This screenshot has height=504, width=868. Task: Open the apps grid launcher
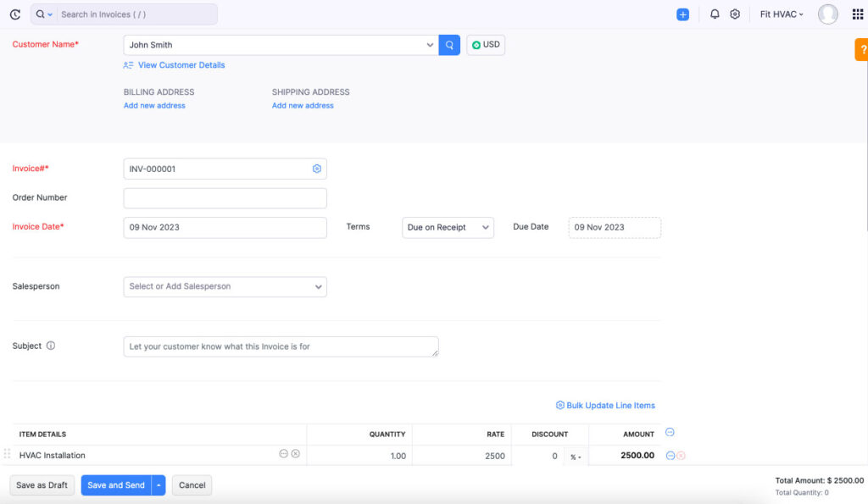coord(859,14)
